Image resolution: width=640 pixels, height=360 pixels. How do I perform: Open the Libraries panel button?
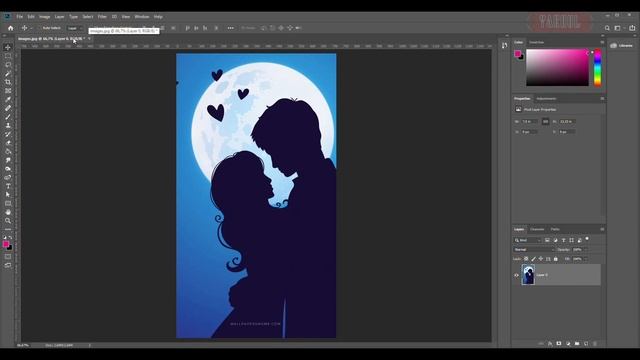(621, 45)
